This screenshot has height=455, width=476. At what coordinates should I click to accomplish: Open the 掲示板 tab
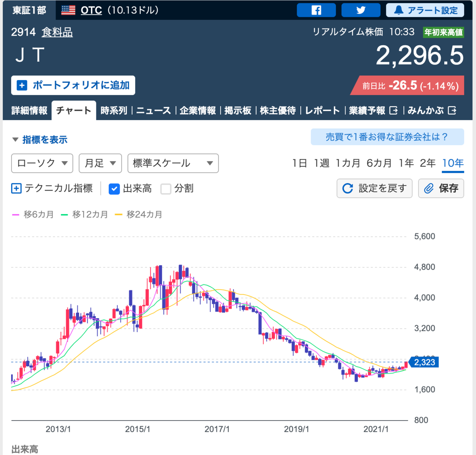point(238,111)
